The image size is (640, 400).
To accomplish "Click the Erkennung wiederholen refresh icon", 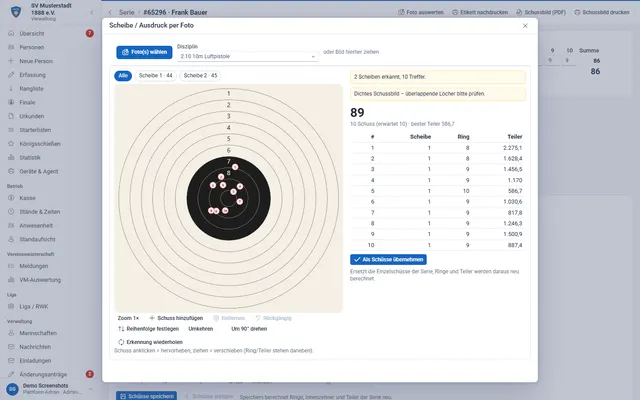I will pos(121,342).
